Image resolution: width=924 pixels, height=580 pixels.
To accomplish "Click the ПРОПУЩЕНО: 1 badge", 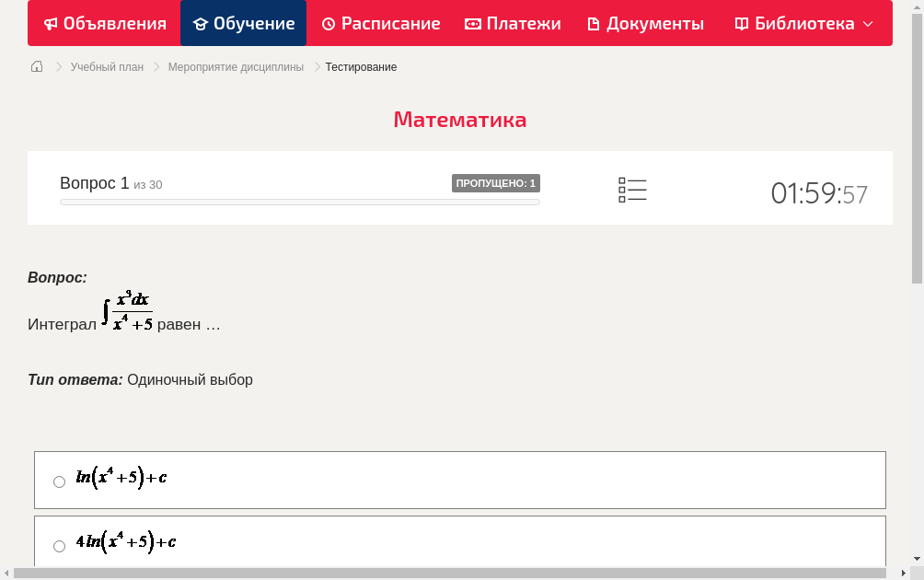I will [x=496, y=182].
